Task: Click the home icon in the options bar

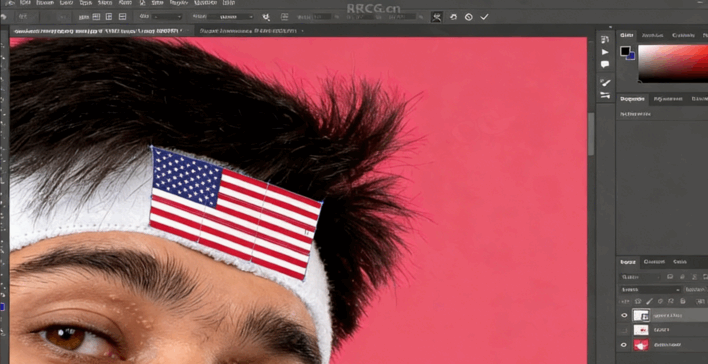Action: pos(4,17)
